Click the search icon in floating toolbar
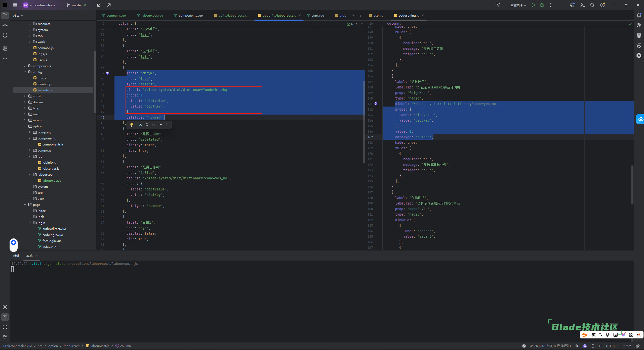The height and width of the screenshot is (350, 644). pos(147,125)
